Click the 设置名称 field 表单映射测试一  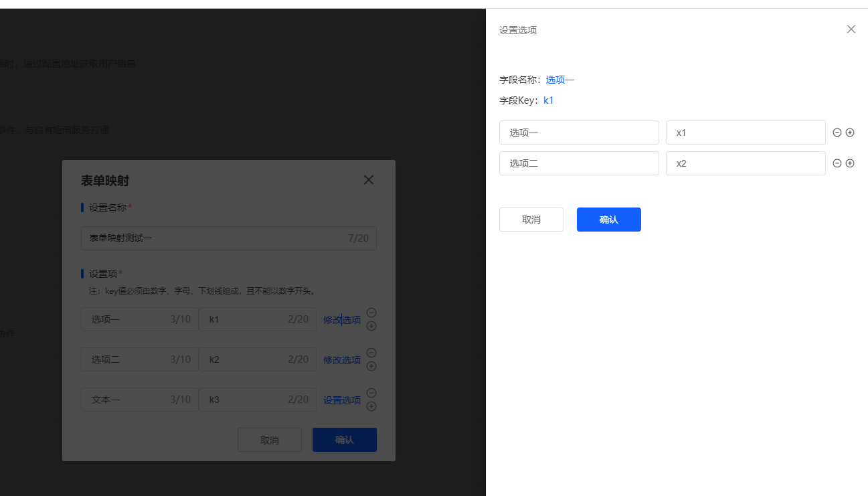click(x=214, y=238)
